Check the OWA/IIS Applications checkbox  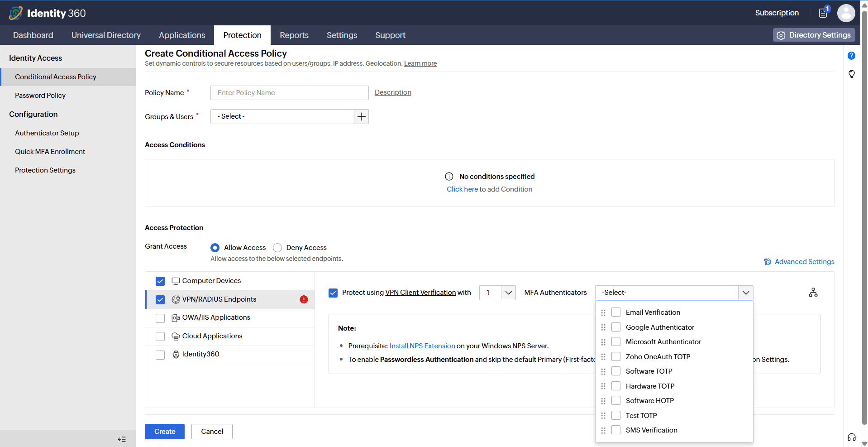point(160,318)
